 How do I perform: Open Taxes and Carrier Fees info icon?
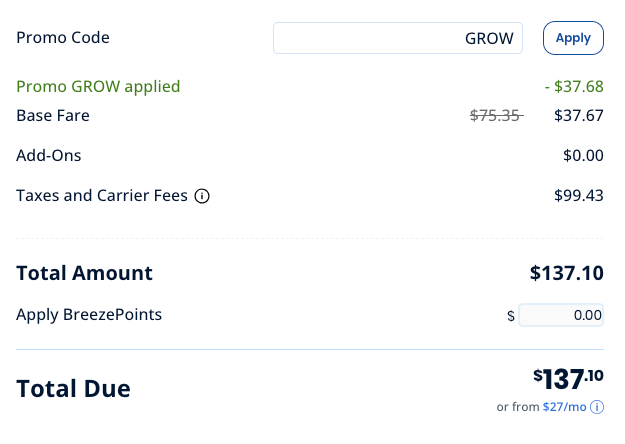click(202, 196)
